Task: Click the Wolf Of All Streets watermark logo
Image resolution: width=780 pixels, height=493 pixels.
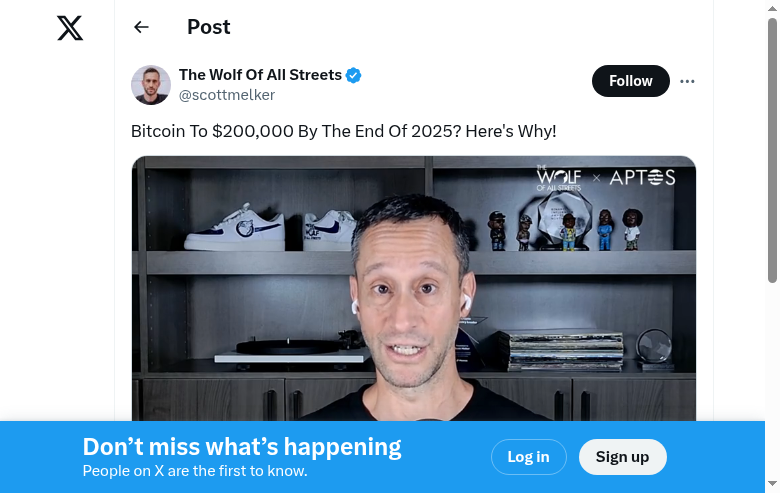Action: (x=559, y=178)
